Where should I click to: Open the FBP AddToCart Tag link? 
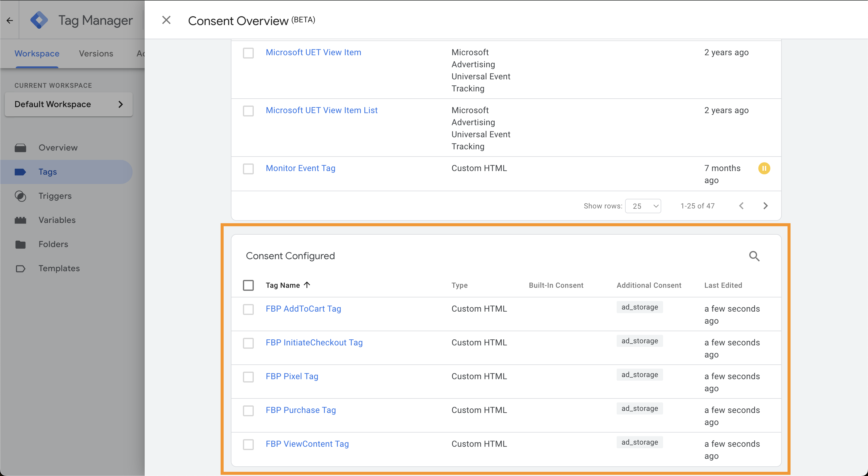(x=303, y=309)
